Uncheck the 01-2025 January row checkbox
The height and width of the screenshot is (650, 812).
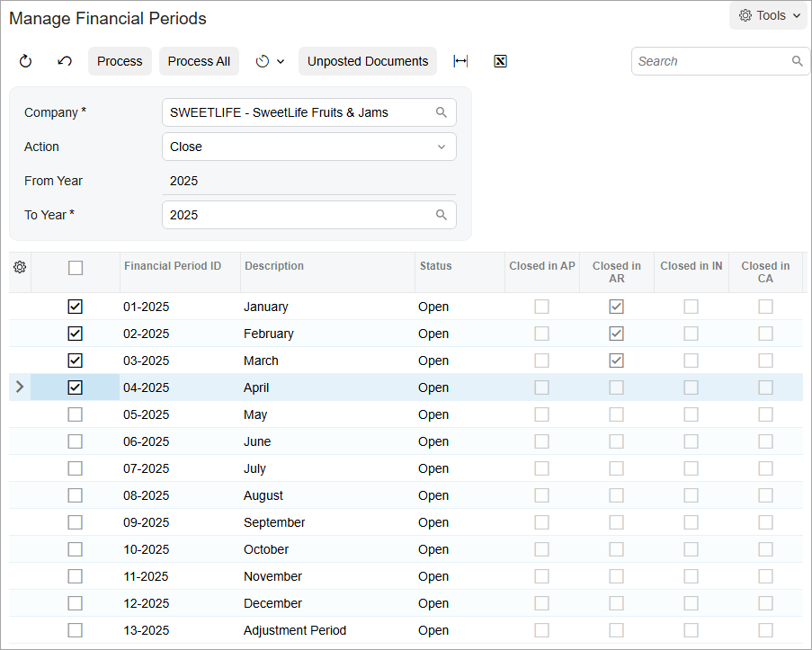coord(76,307)
